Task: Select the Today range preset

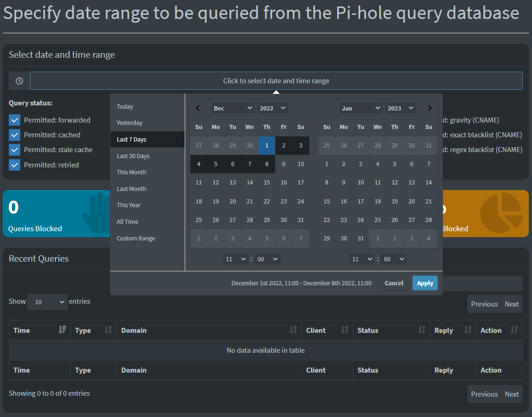Action: click(x=148, y=107)
